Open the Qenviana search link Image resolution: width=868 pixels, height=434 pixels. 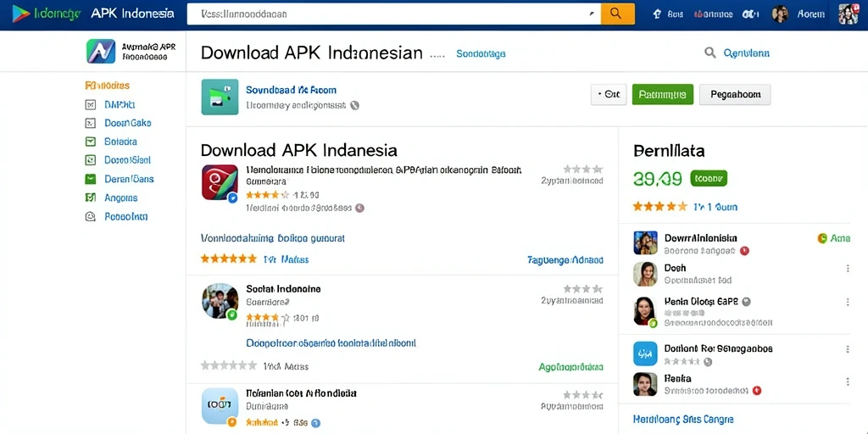[746, 53]
